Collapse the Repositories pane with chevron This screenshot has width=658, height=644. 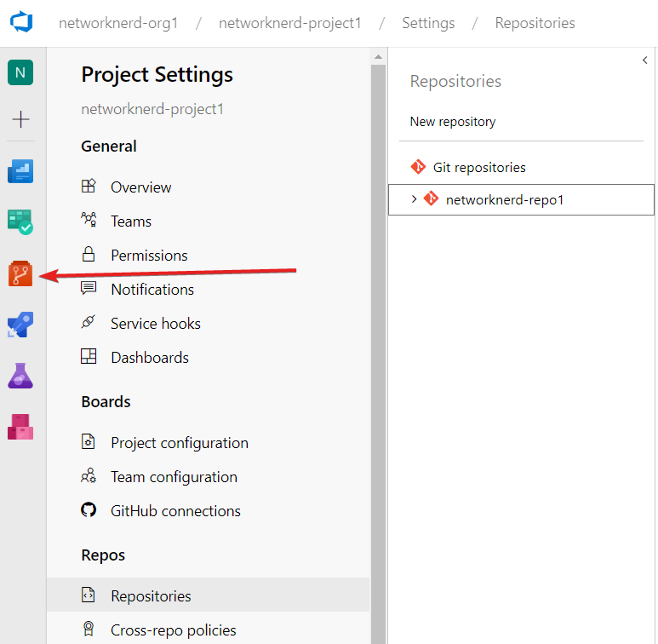coord(645,60)
